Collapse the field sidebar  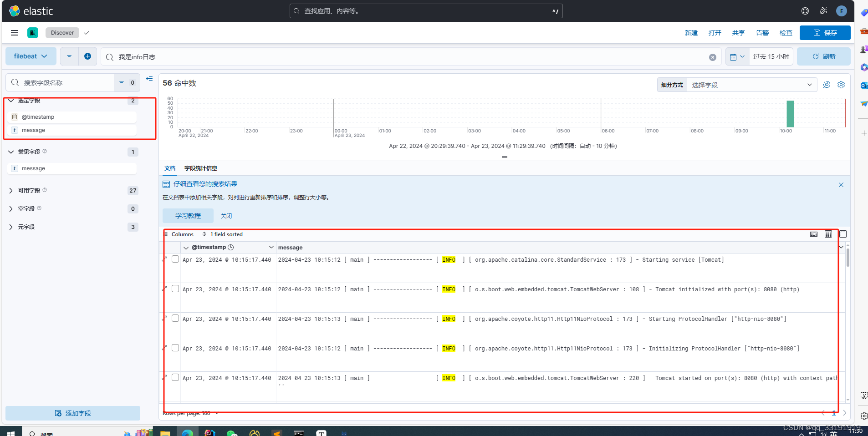(x=149, y=79)
